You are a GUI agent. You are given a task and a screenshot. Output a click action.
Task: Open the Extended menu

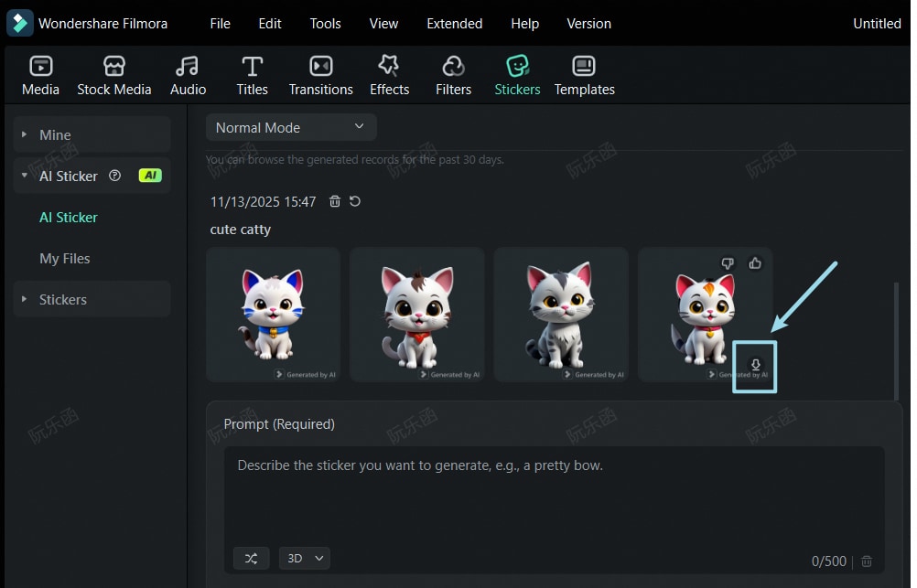click(455, 24)
